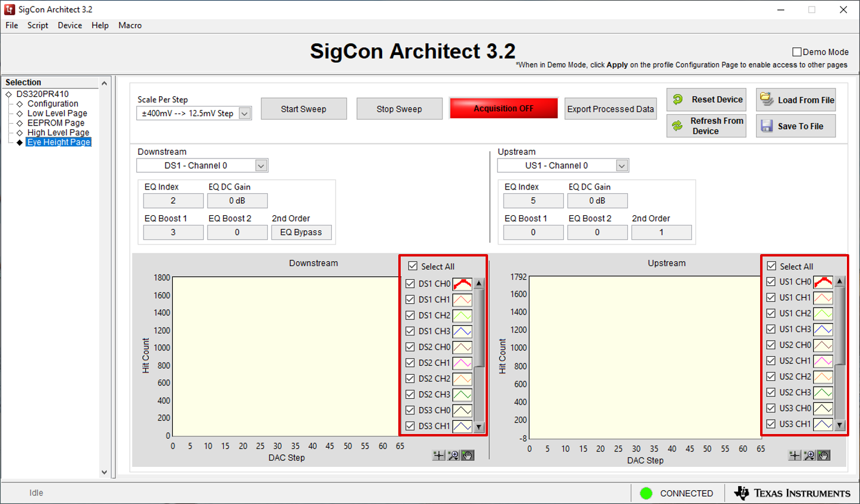This screenshot has width=860, height=504.
Task: Open the Low Level Page
Action: (x=57, y=113)
